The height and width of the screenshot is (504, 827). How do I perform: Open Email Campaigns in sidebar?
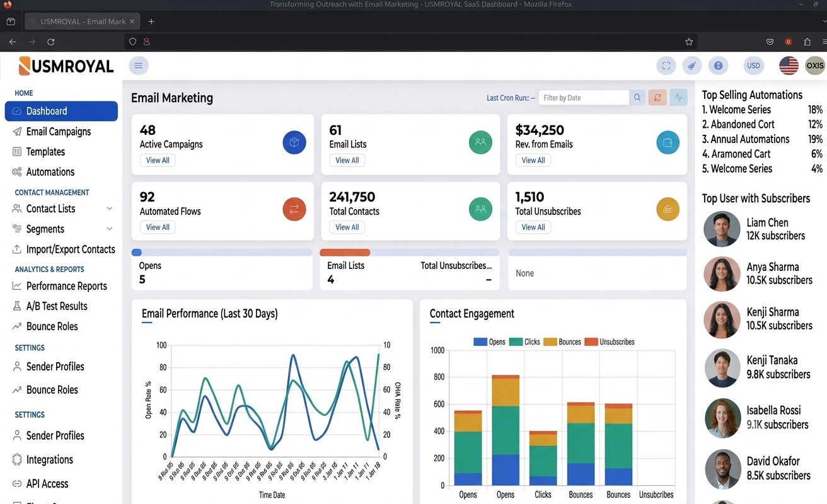[x=59, y=132]
